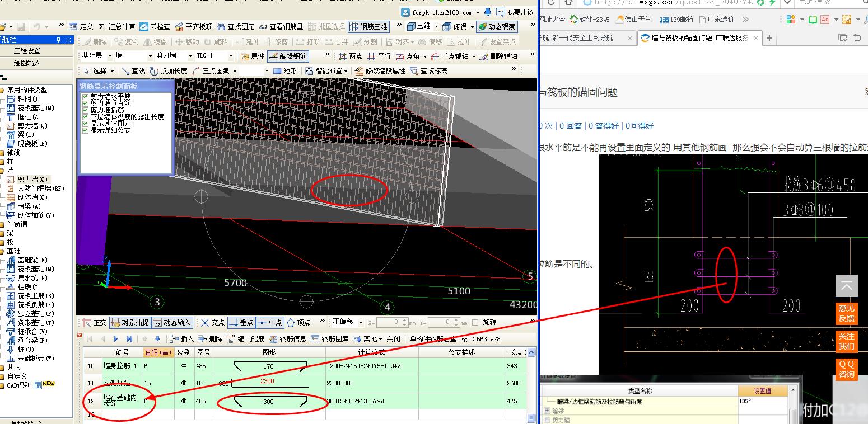Image resolution: width=868 pixels, height=424 pixels.
Task: Jump to last rebar record
Action: (129, 339)
